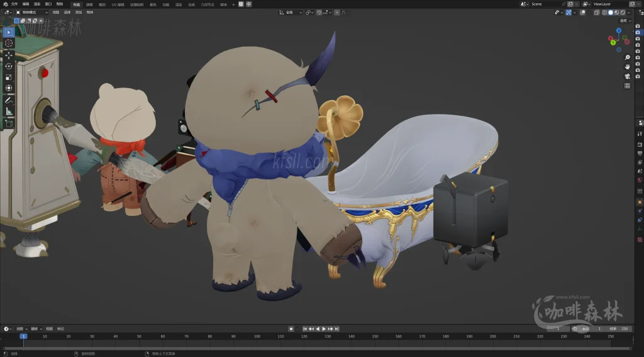This screenshot has width=644, height=357.
Task: Click the 中 language toggle icon
Action: tap(248, 4)
